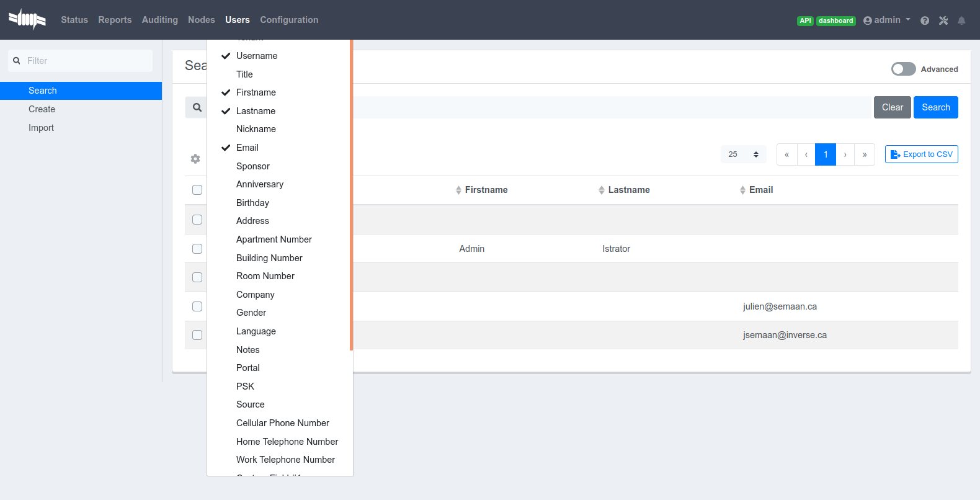Screen dimensions: 980x500
Task: Select Create in the sidebar
Action: pyautogui.click(x=81, y=109)
